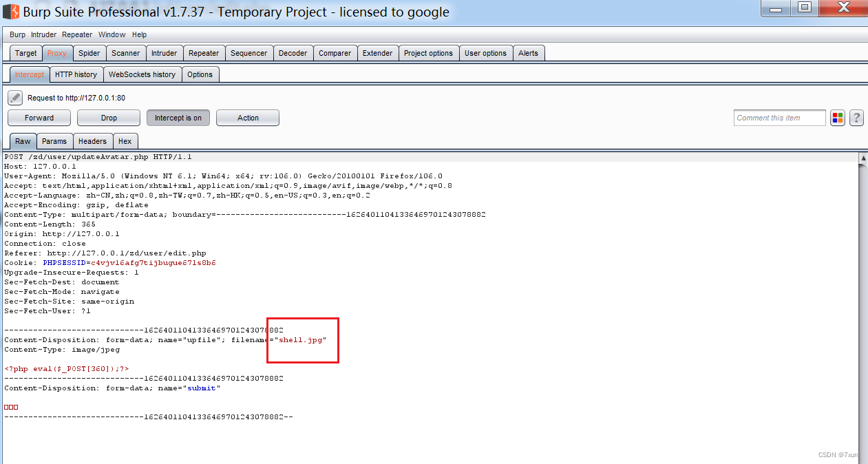The height and width of the screenshot is (464, 868).
Task: Open the Repeater menu in menu bar
Action: [x=77, y=34]
